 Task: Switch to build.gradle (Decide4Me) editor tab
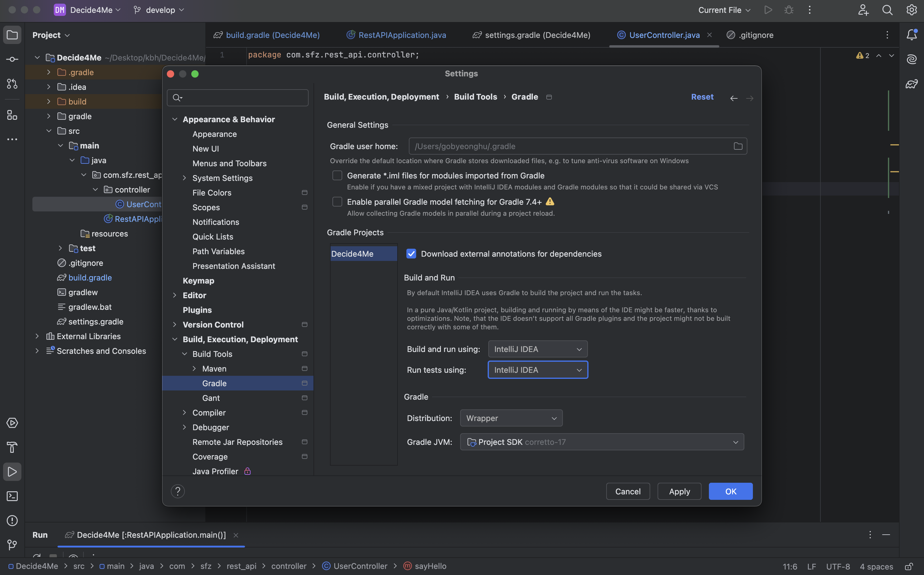point(266,35)
